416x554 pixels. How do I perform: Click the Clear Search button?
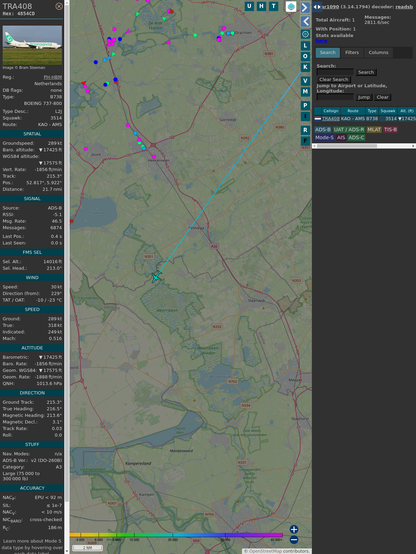tap(334, 79)
